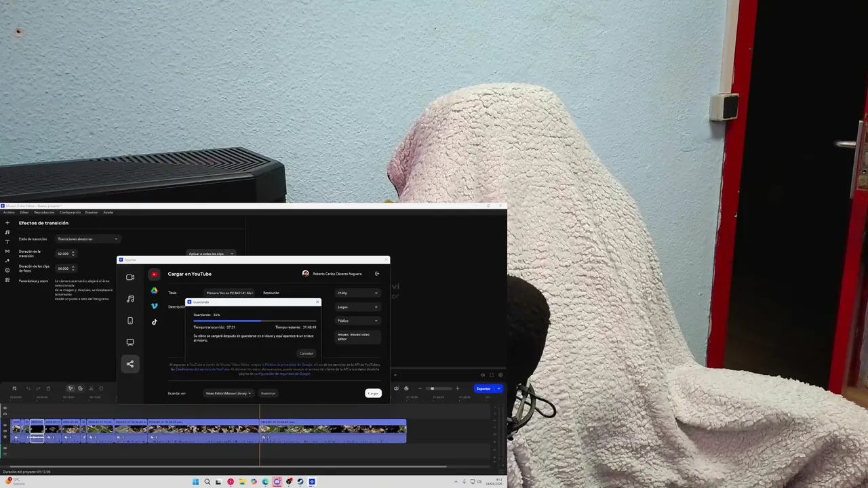Open the Configuración menu

pyautogui.click(x=70, y=212)
